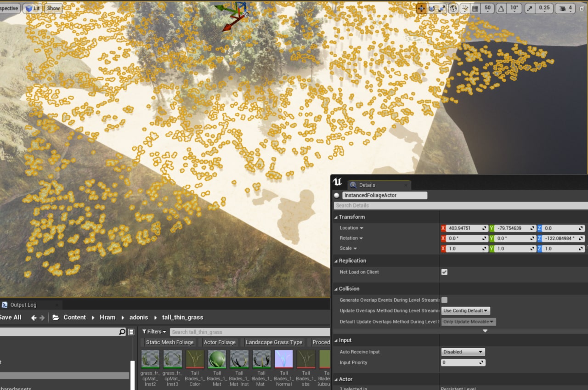Open the Lit view mode menu
Screen dimensions: 588x390
32,8
